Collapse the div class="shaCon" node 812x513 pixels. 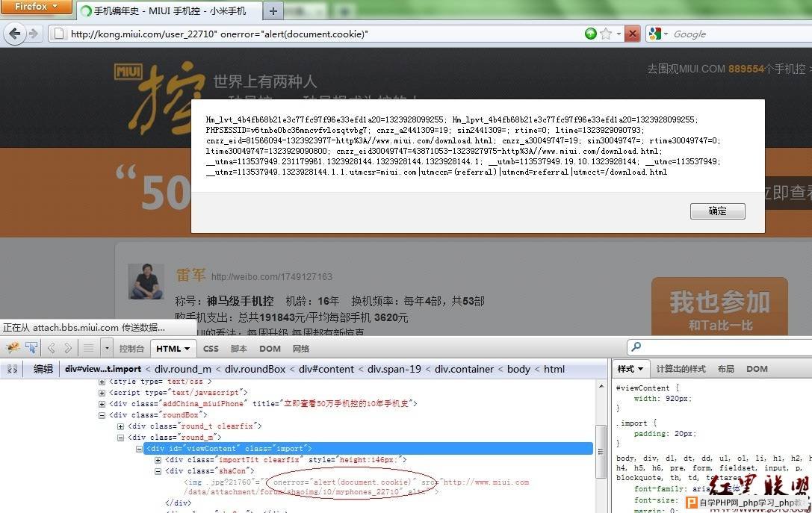[x=158, y=471]
